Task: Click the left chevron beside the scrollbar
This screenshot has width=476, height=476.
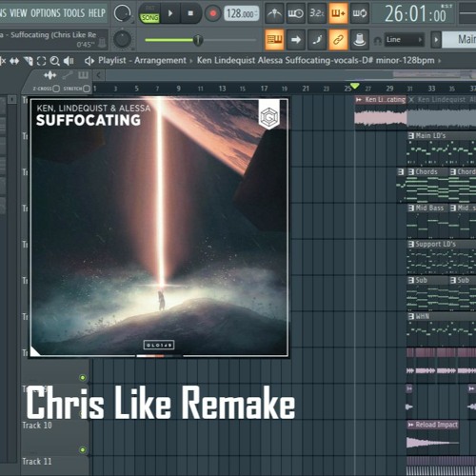Action: point(99,75)
